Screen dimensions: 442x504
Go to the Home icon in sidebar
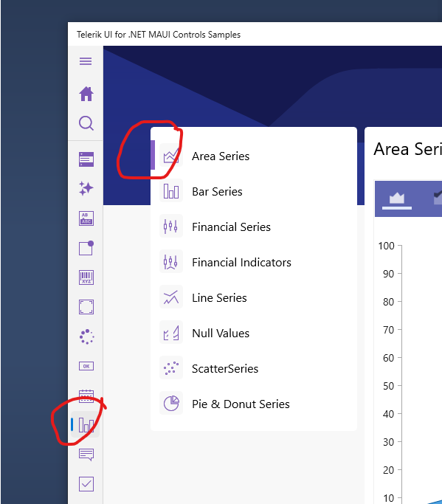tap(86, 94)
